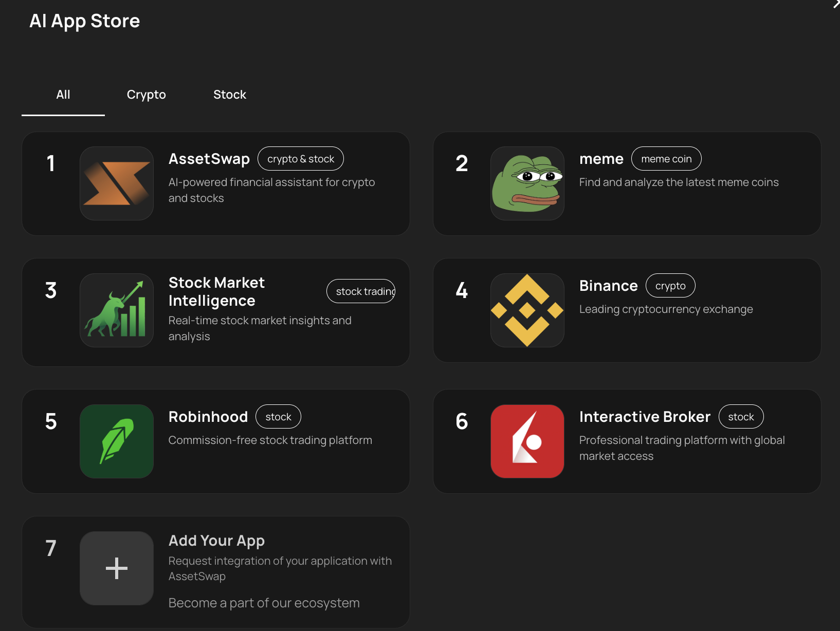Click the meme frog app icon
This screenshot has width=840, height=631.
pos(527,183)
